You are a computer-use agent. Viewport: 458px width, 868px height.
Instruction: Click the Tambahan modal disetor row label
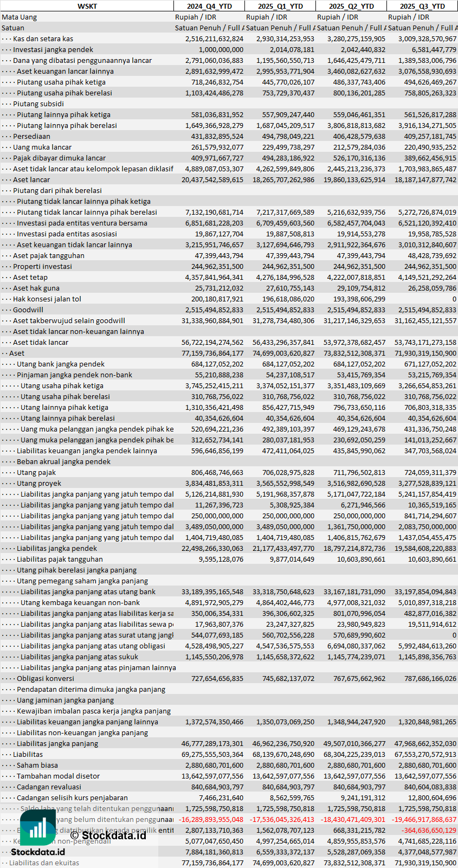(x=58, y=776)
